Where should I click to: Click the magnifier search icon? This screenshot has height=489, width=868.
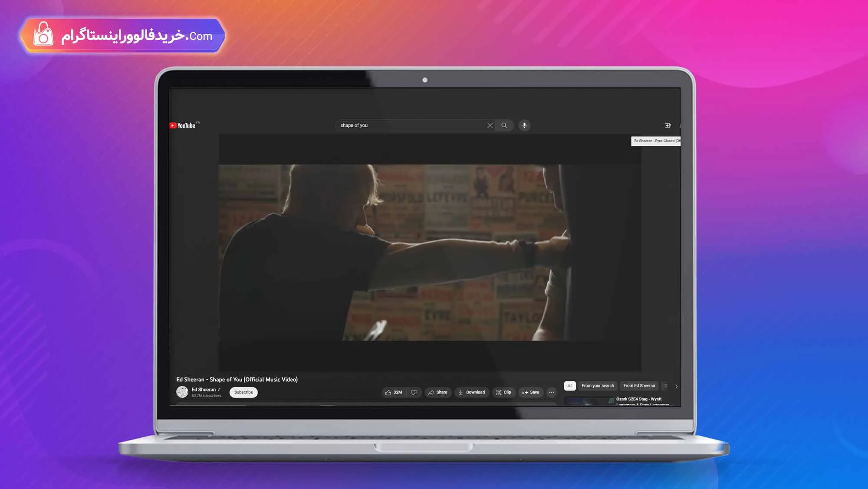click(504, 125)
